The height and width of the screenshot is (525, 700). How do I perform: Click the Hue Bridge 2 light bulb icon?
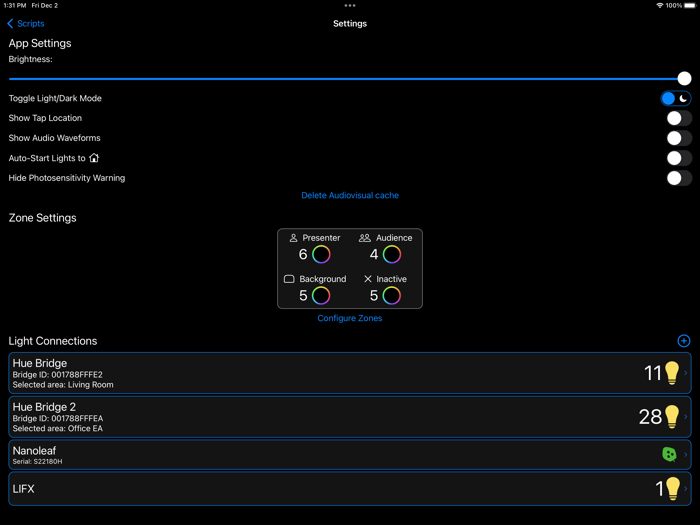(x=672, y=417)
